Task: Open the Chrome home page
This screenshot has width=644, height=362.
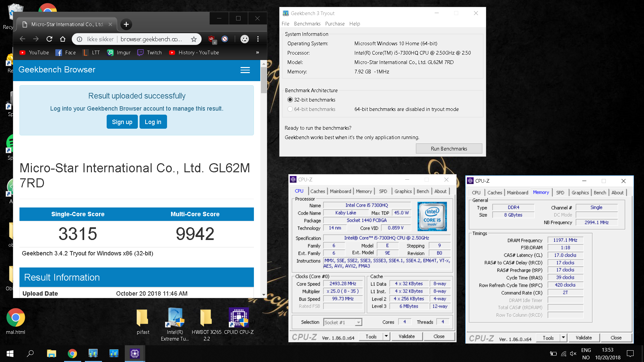Action: pos(63,39)
